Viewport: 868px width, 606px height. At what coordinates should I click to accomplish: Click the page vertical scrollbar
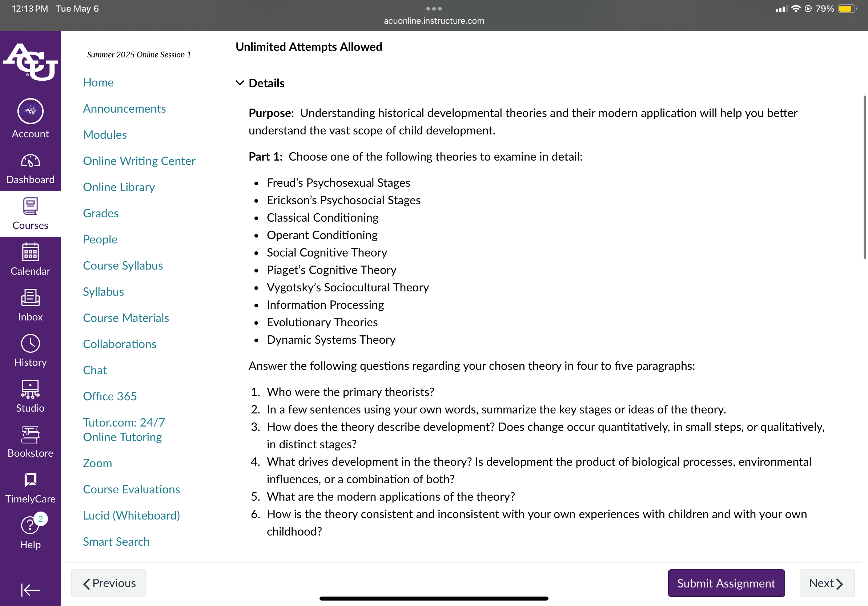(x=864, y=178)
